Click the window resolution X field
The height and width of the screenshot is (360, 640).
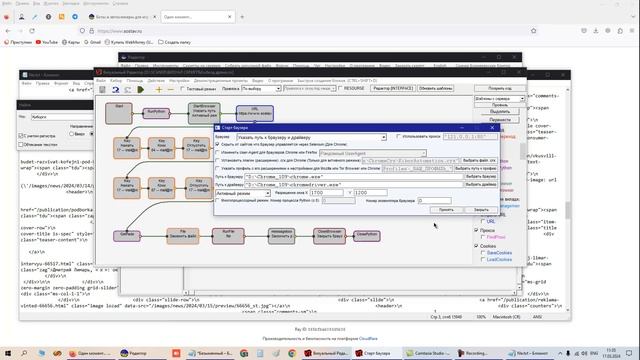tap(327, 193)
